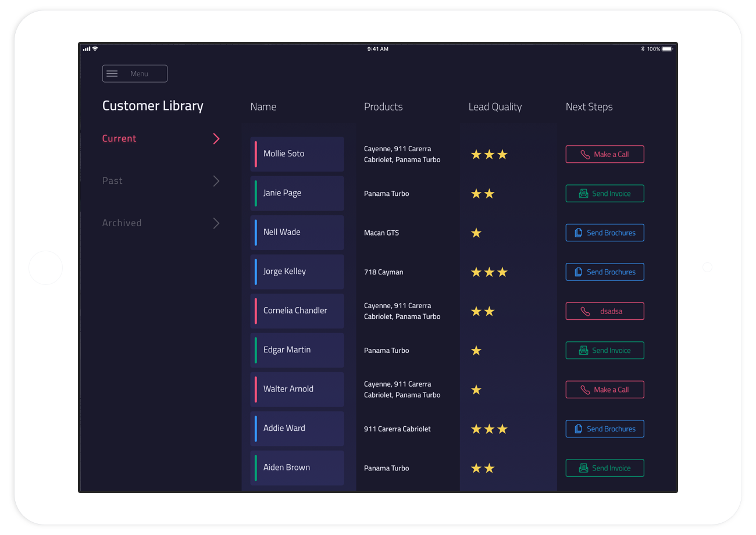Click the two-star rating for Aiden Brown
756x535 pixels.
pyautogui.click(x=483, y=468)
